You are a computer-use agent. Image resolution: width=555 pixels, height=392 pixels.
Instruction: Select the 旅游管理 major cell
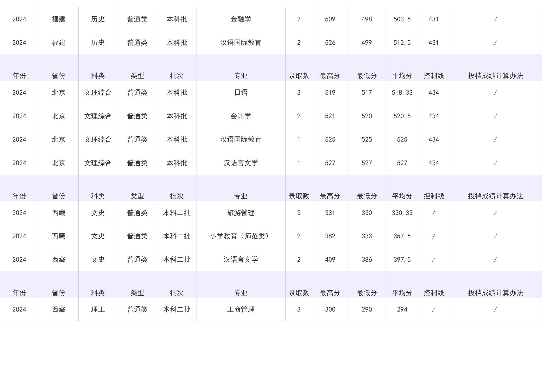(x=241, y=213)
